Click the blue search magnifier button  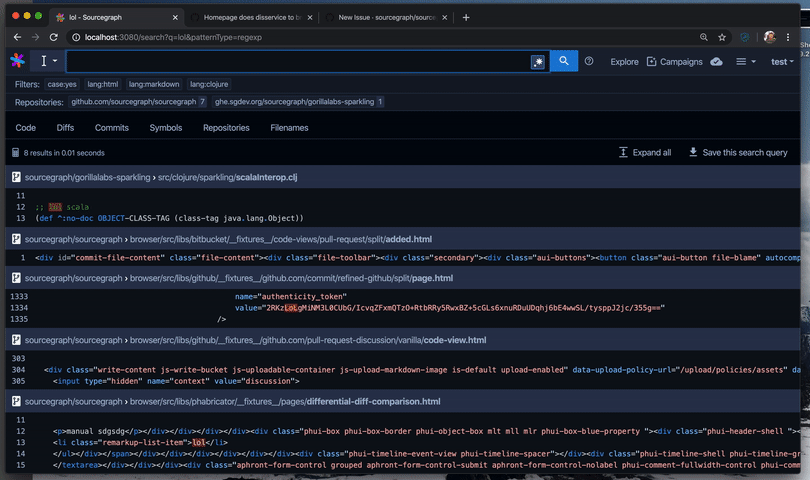(x=564, y=61)
